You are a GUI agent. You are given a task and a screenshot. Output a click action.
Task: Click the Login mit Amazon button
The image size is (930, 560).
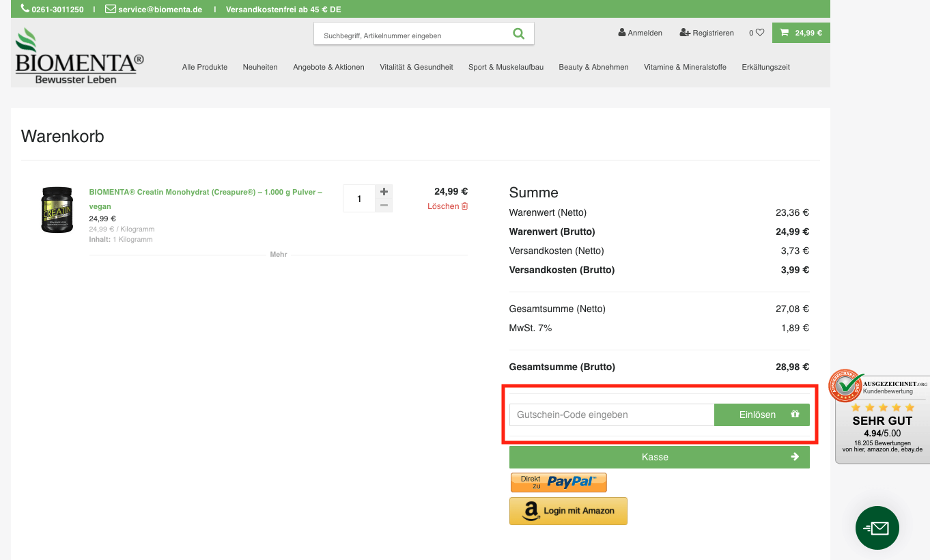[568, 511]
